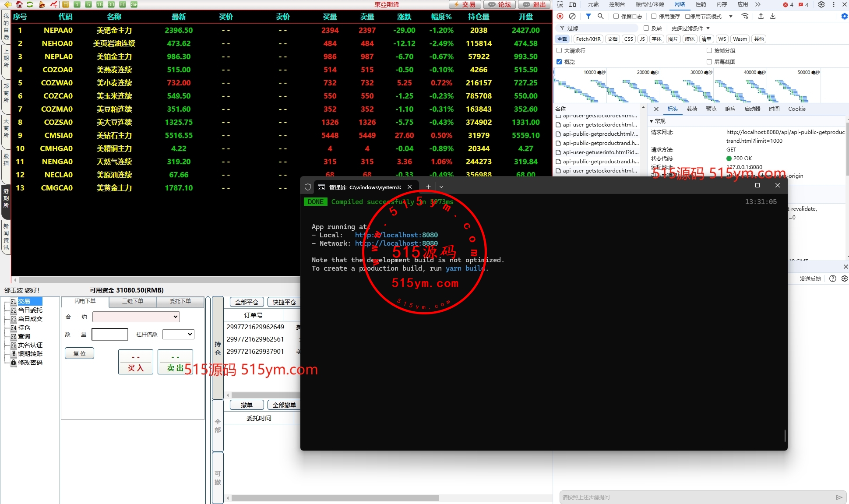Viewport: 849px width, 504px height.
Task: Select the 15-minute chart interval icon
Action: (x=100, y=4)
